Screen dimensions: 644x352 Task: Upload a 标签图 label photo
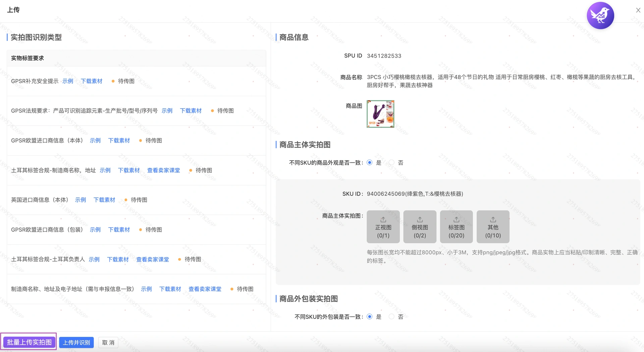[x=456, y=227]
